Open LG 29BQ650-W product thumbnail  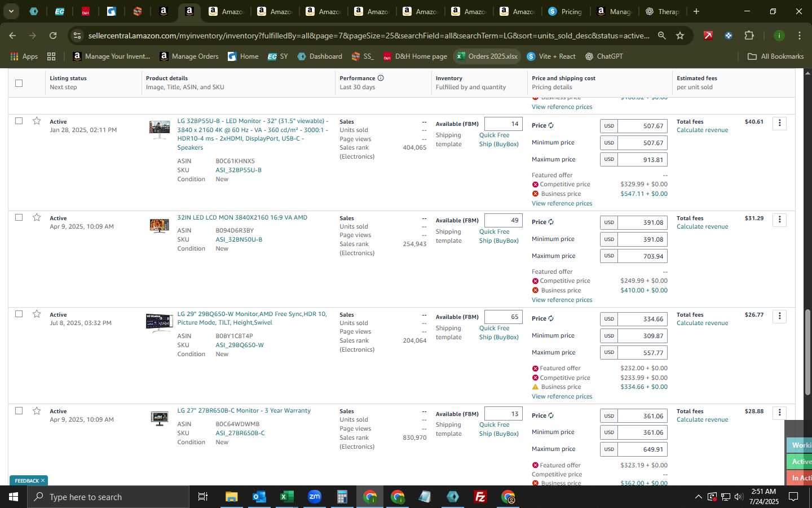[159, 323]
